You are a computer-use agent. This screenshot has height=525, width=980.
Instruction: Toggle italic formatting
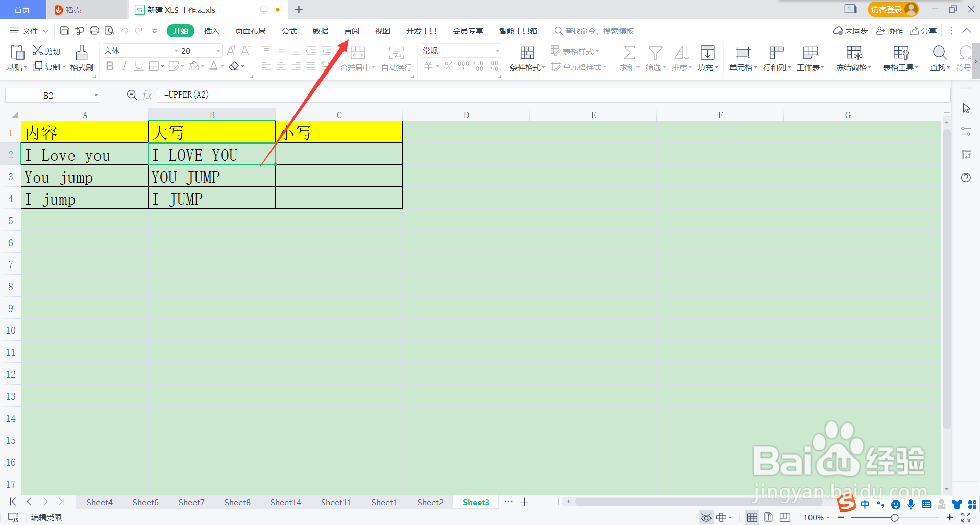[124, 66]
